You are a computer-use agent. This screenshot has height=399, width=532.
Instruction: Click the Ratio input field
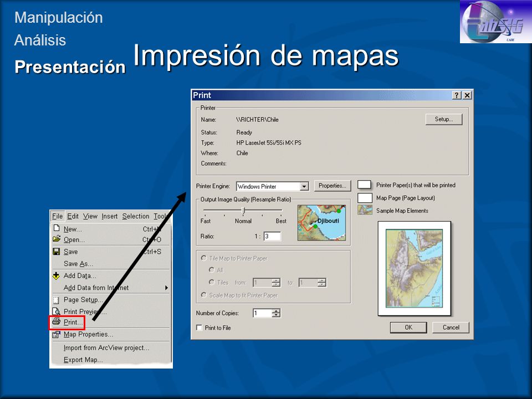click(272, 236)
